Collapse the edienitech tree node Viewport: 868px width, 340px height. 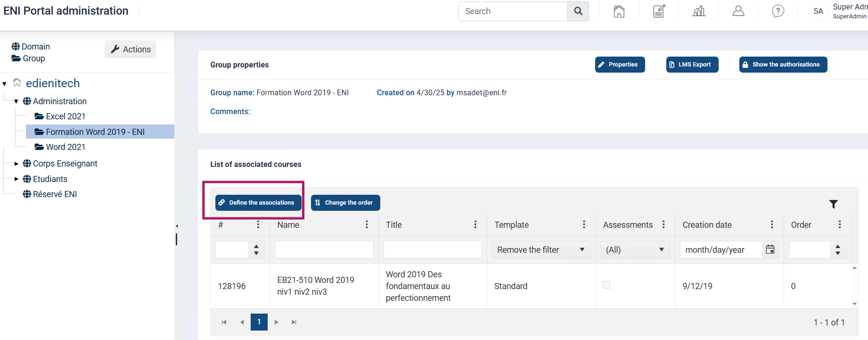point(5,84)
